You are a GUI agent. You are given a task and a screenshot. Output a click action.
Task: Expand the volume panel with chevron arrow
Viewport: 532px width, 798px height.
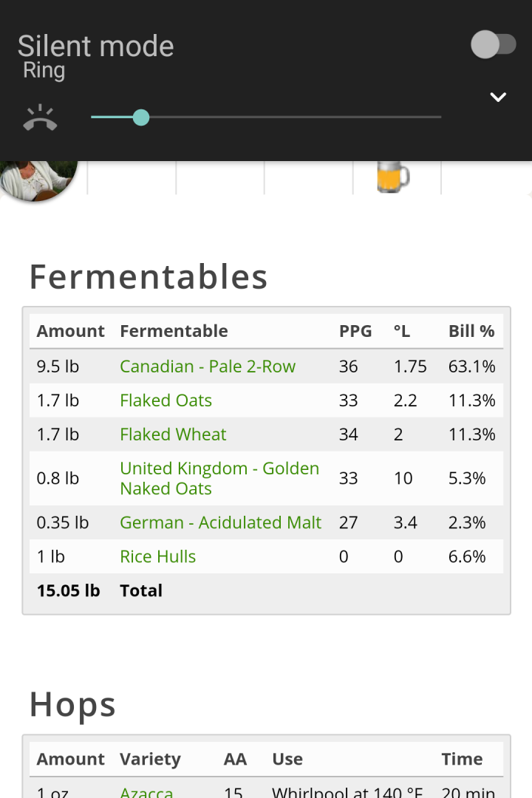click(498, 97)
